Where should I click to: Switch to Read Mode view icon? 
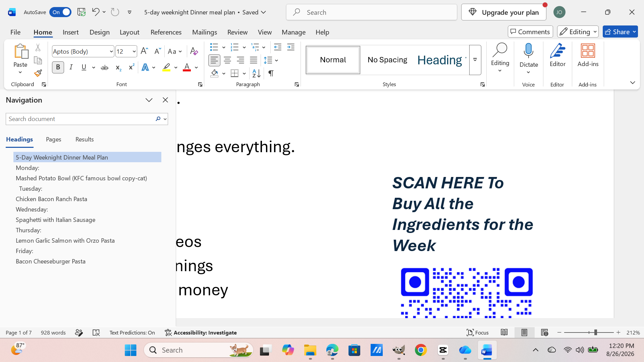504,333
